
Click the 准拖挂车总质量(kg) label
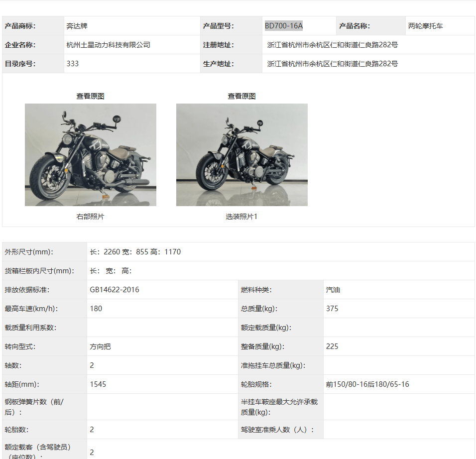273,365
